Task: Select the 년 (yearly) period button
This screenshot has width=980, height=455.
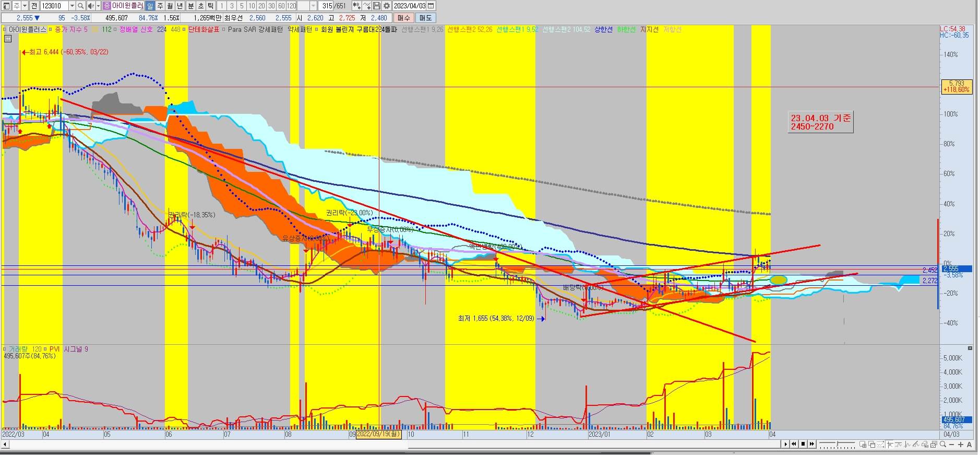Action: tap(180, 6)
